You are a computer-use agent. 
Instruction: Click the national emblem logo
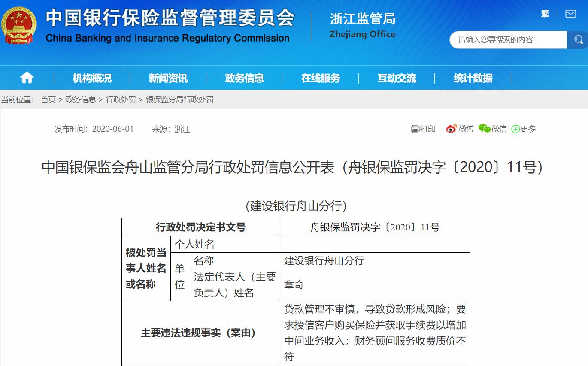coord(19,26)
